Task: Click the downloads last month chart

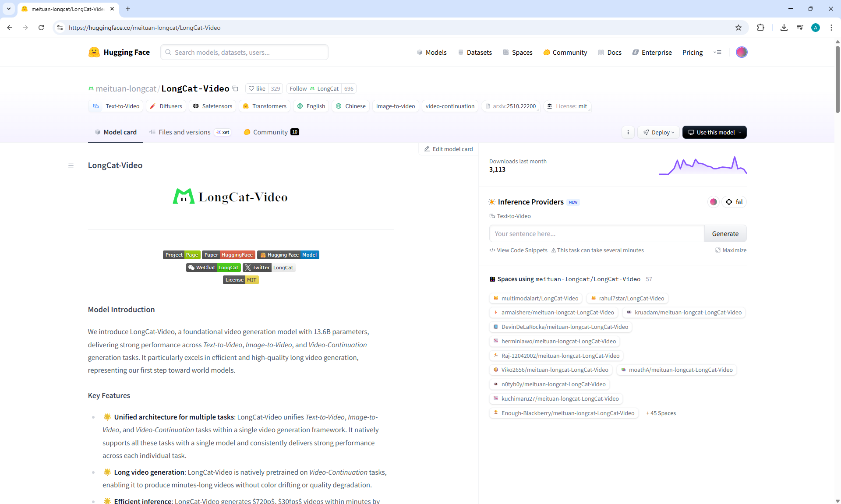Action: click(703, 166)
